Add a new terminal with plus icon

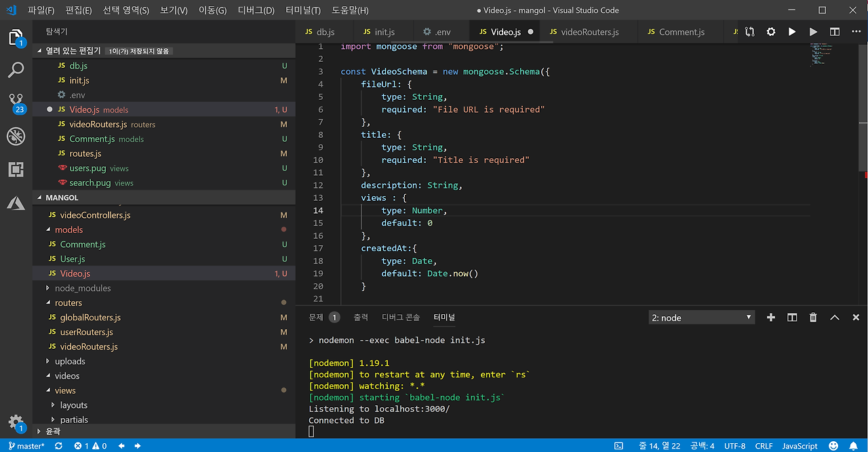tap(770, 318)
